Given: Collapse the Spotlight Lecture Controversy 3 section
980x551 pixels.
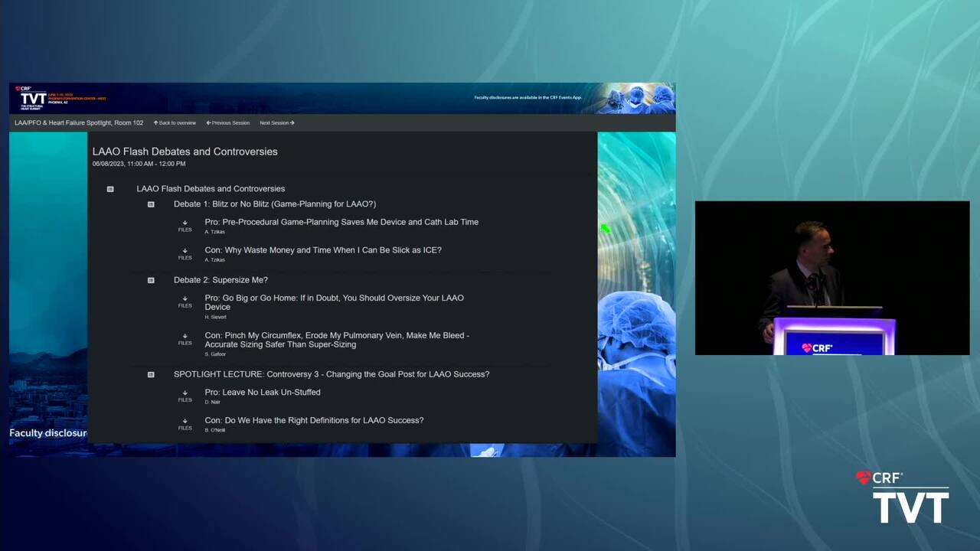Looking at the screenshot, I should click(x=151, y=374).
